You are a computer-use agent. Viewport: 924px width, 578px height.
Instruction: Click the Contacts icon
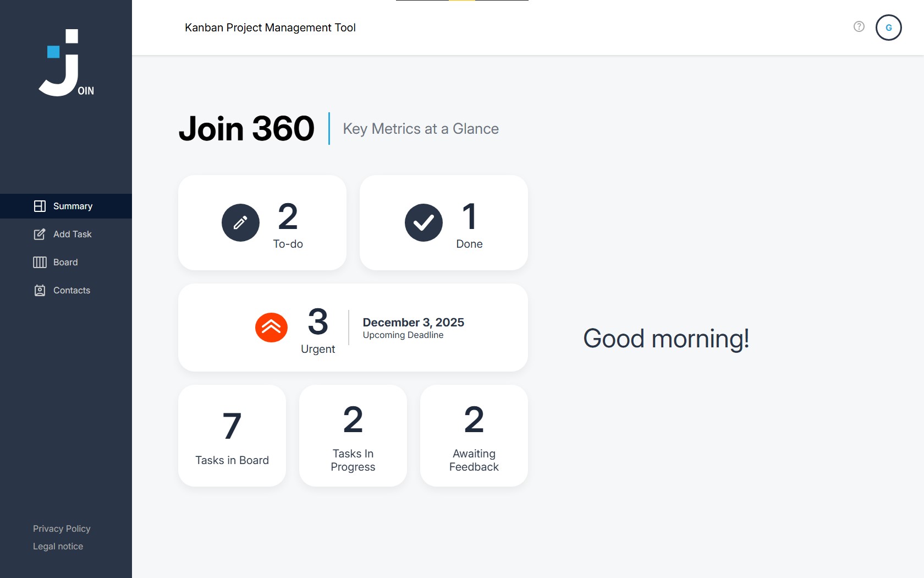pyautogui.click(x=39, y=290)
